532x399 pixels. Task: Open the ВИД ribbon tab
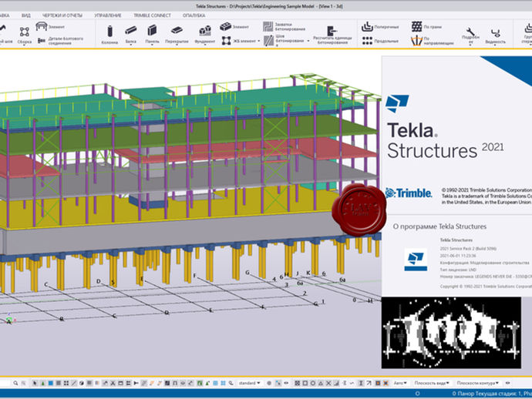click(x=25, y=15)
